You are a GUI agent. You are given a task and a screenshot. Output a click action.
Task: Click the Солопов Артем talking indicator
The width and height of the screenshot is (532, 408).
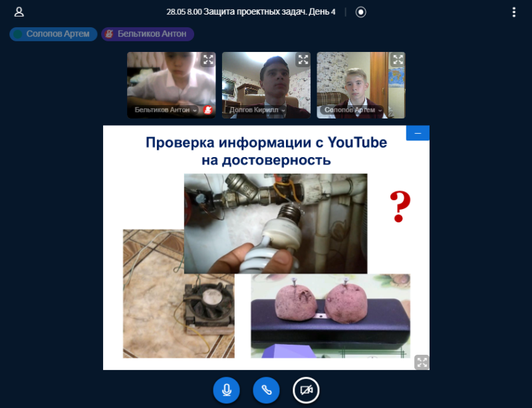[x=53, y=34]
